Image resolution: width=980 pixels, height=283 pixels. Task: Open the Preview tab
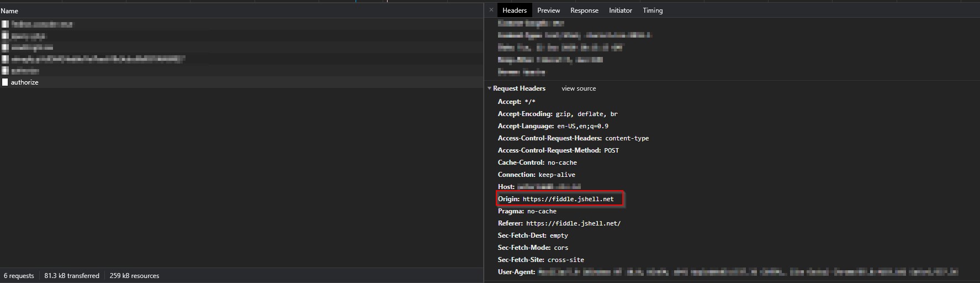tap(548, 11)
